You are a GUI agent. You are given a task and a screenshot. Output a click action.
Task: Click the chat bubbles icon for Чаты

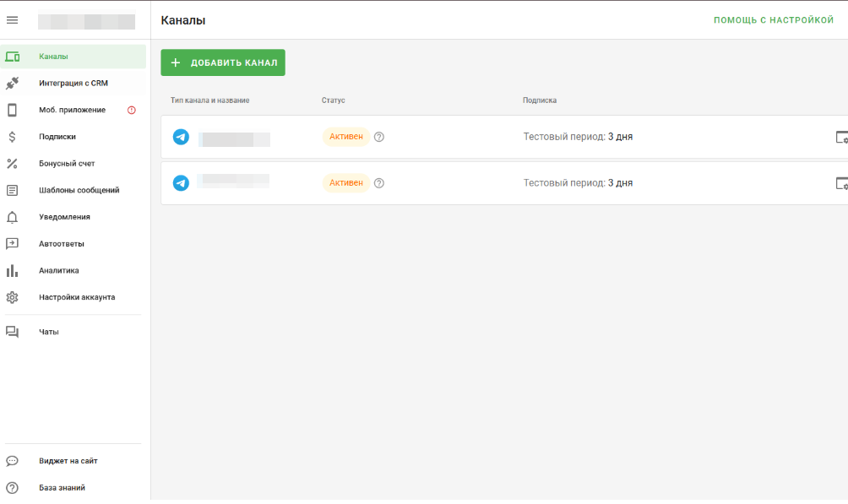pyautogui.click(x=12, y=332)
